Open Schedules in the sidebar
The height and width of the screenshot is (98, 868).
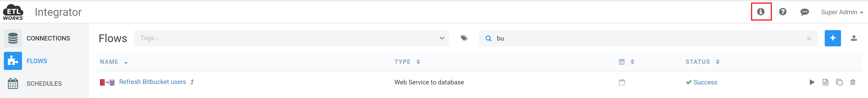tap(44, 84)
